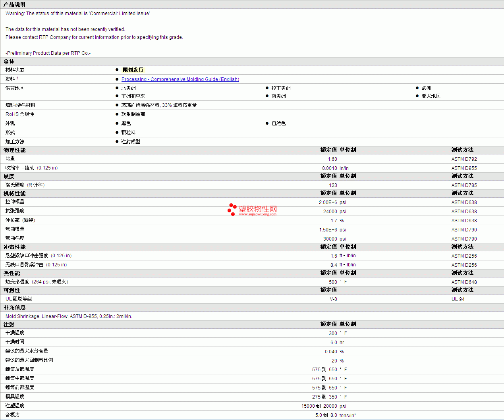Click the 黑色 appearance value
The width and height of the screenshot is (504, 420).
point(126,123)
